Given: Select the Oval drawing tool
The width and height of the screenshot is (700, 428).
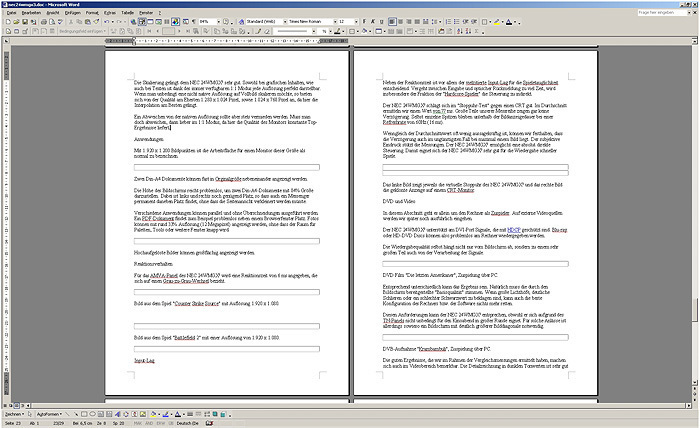Looking at the screenshot, I should tap(92, 414).
